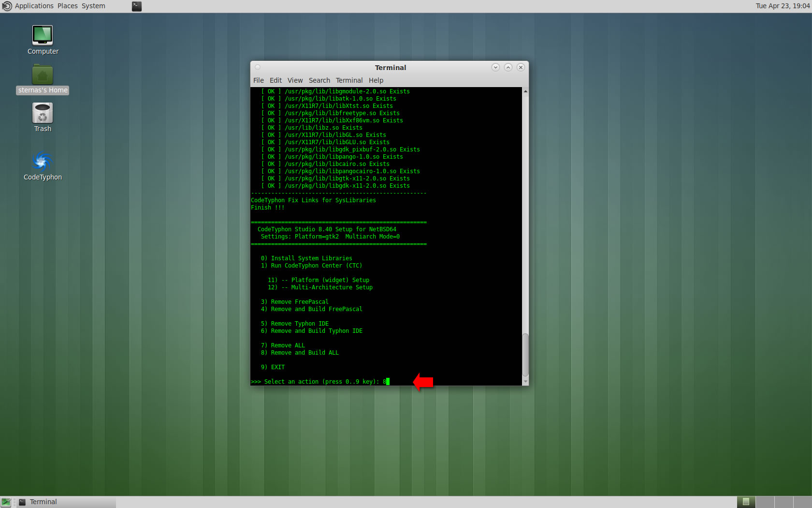The width and height of the screenshot is (812, 508).
Task: Minimize the Terminal window
Action: pos(495,67)
